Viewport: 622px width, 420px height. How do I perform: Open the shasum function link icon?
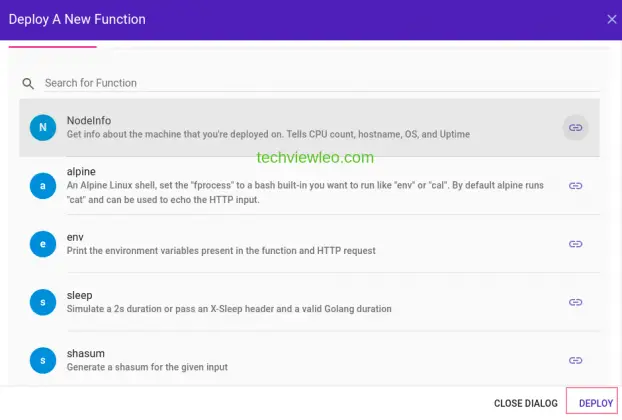[575, 360]
